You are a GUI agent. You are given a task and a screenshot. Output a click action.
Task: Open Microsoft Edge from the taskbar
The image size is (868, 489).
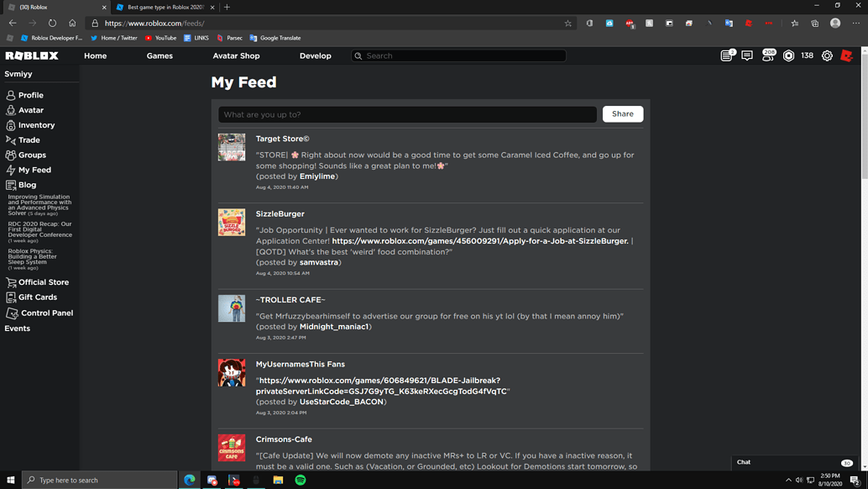[190, 480]
